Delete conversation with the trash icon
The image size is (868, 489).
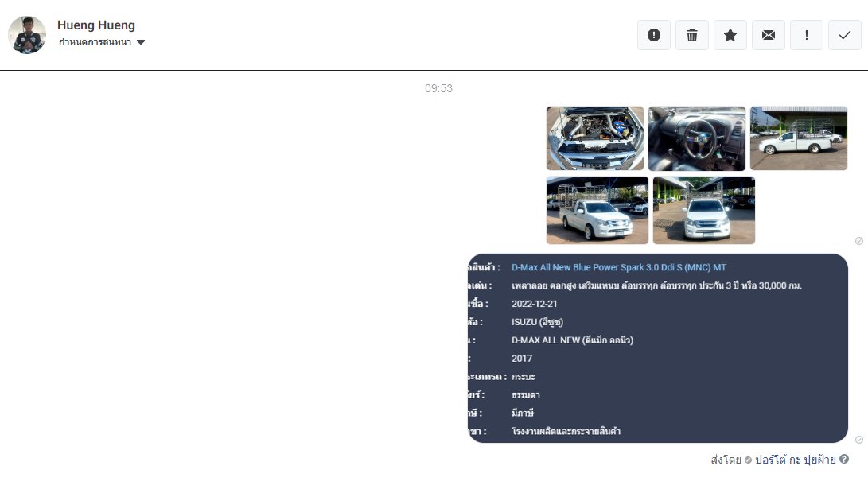pyautogui.click(x=692, y=36)
